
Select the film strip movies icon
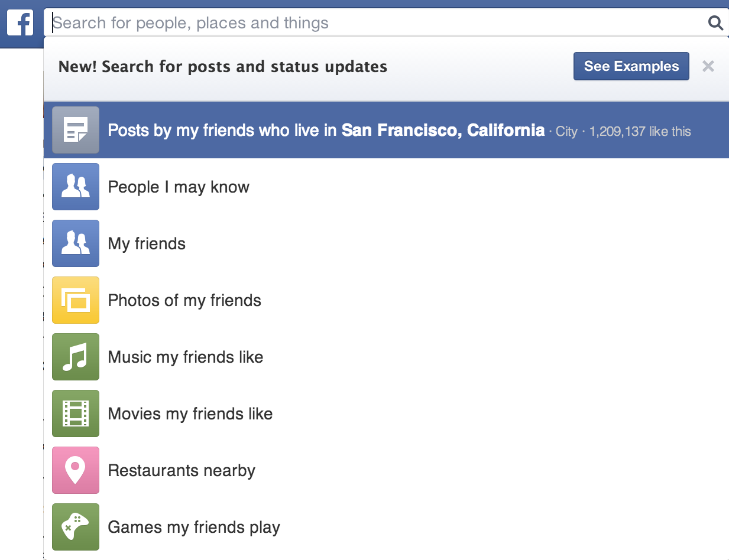click(x=76, y=414)
